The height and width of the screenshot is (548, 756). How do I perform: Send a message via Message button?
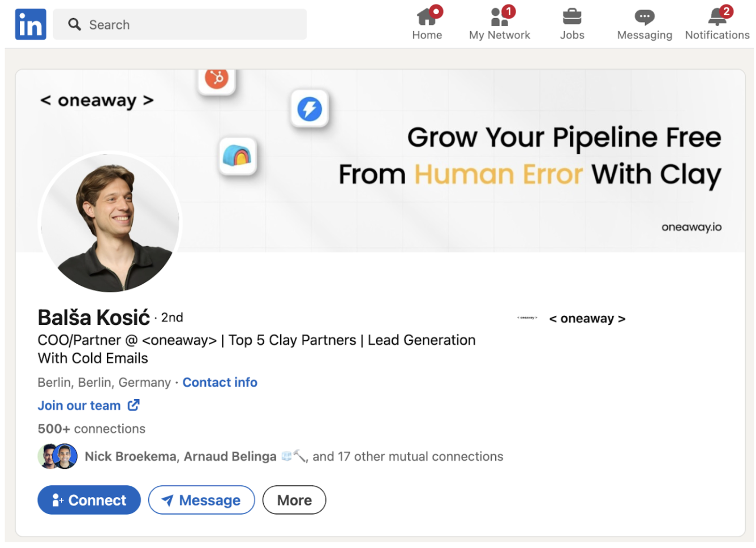pyautogui.click(x=201, y=500)
